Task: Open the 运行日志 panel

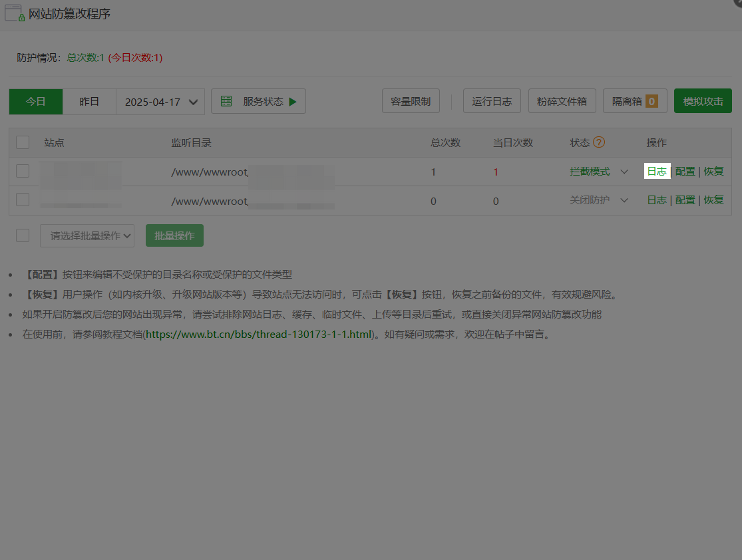Action: (492, 100)
